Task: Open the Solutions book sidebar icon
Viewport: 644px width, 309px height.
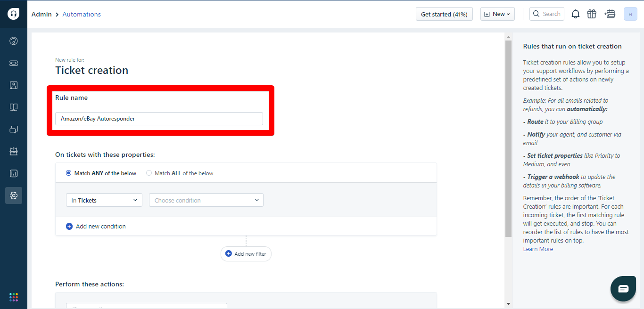Action: [x=14, y=107]
